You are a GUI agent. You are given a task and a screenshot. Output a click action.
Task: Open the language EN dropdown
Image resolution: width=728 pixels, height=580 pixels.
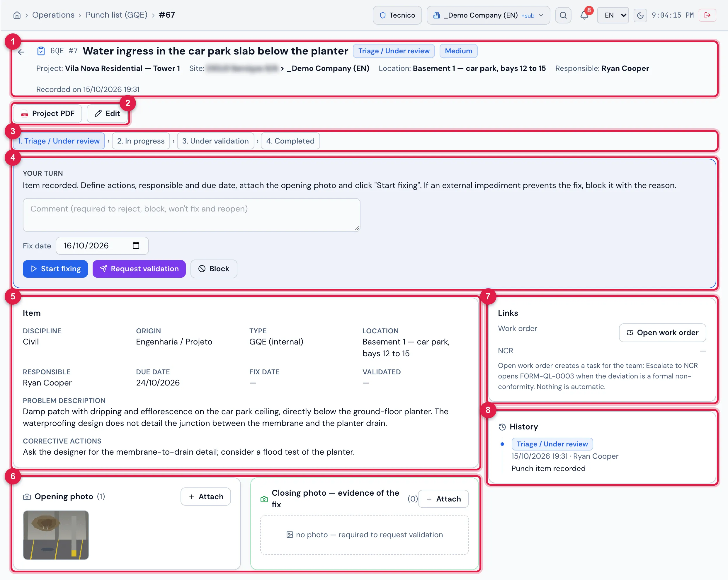(613, 15)
